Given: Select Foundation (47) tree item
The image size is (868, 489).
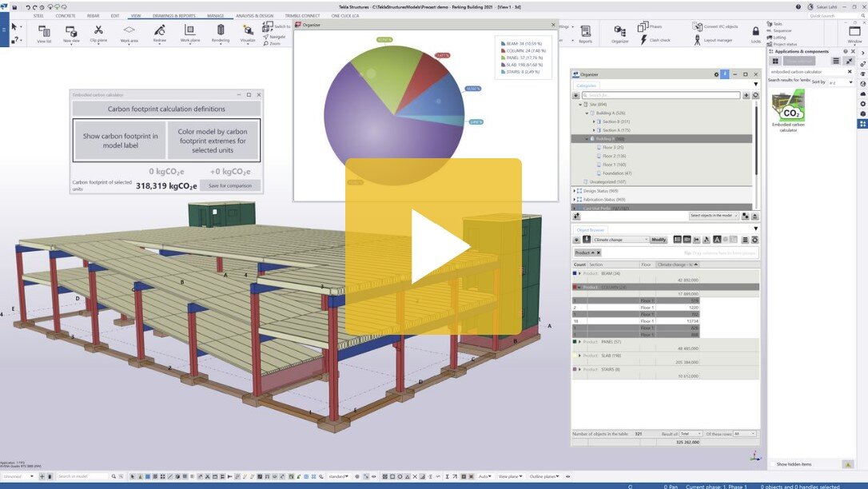Looking at the screenshot, I should tap(617, 173).
